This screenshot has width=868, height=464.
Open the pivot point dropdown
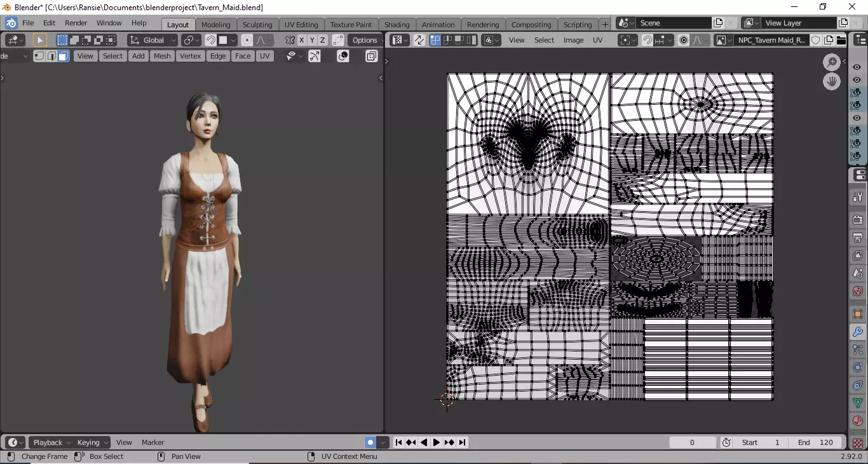pyautogui.click(x=191, y=40)
